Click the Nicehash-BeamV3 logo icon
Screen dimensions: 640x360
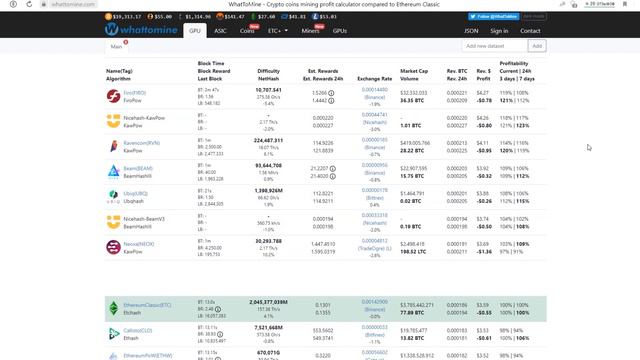tap(113, 222)
